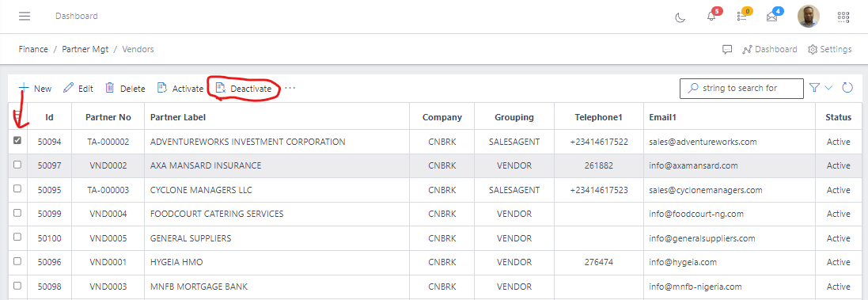Sort by the Partner Label column header

tap(278, 117)
